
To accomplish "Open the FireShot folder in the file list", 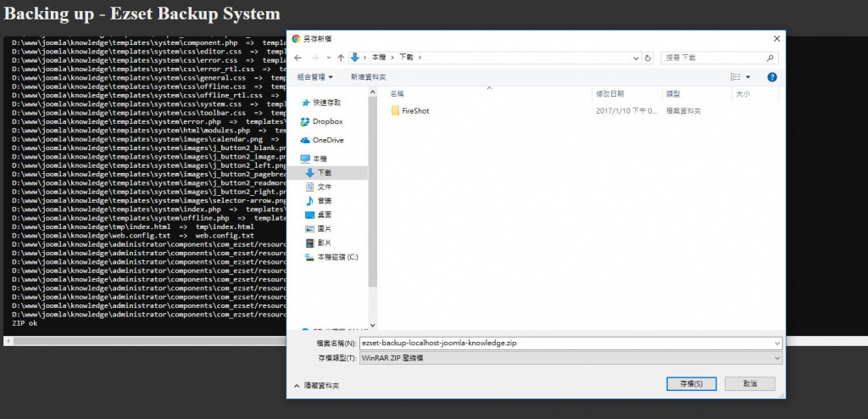I will (415, 111).
